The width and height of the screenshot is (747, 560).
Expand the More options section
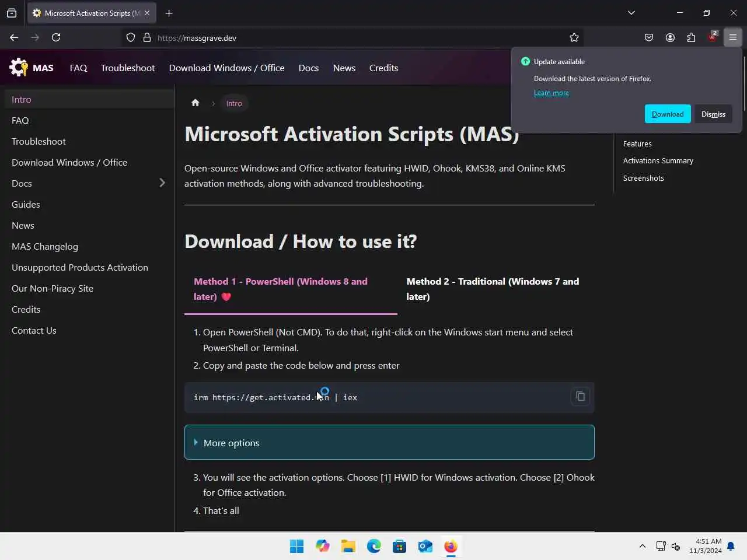tap(389, 443)
